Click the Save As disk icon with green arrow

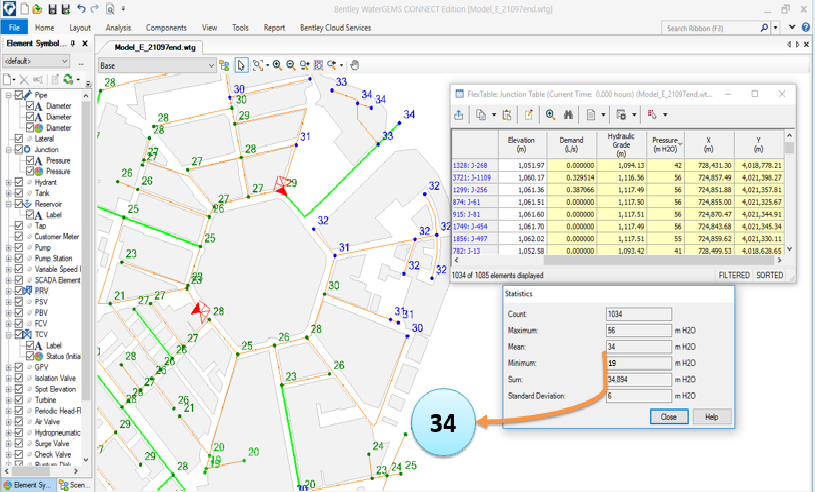click(65, 9)
